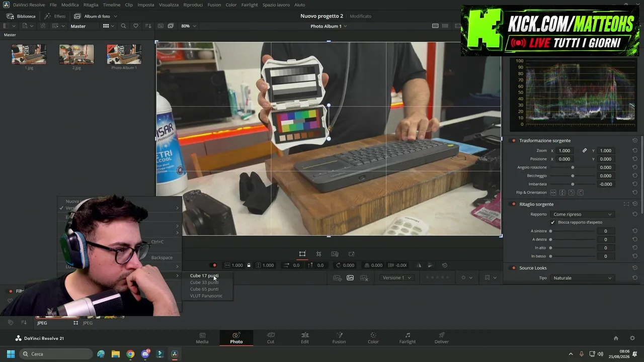
Task: Adjust the Beccheggio slider
Action: [573, 176]
